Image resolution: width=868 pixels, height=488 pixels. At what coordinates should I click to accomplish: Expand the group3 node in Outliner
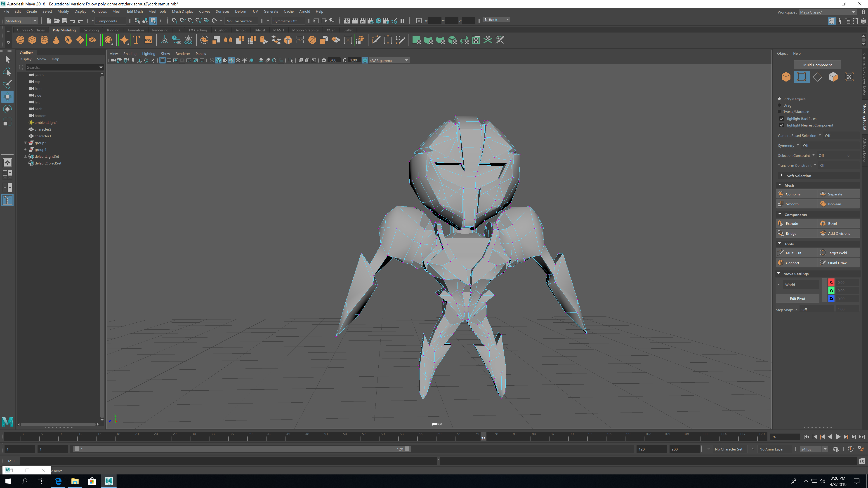(x=25, y=143)
